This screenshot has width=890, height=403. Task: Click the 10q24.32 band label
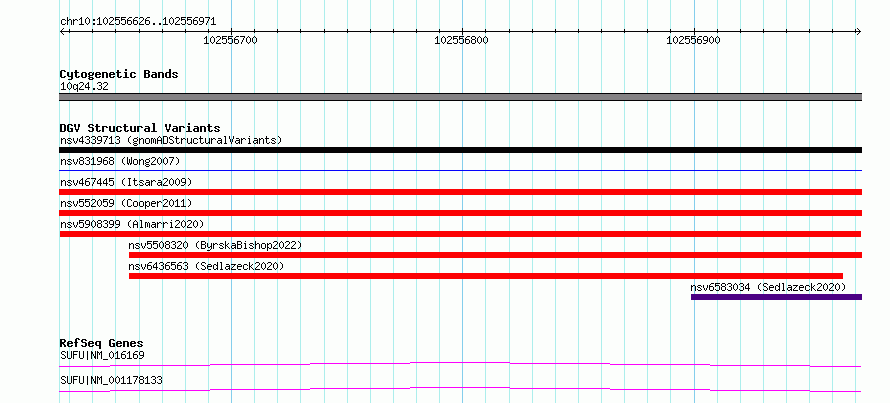pyautogui.click(x=84, y=87)
